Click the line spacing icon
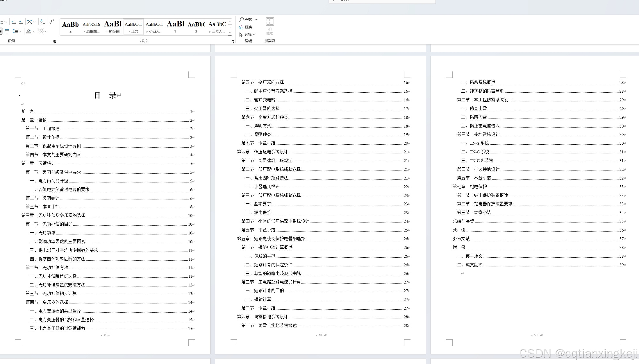639x364 pixels. tap(16, 31)
